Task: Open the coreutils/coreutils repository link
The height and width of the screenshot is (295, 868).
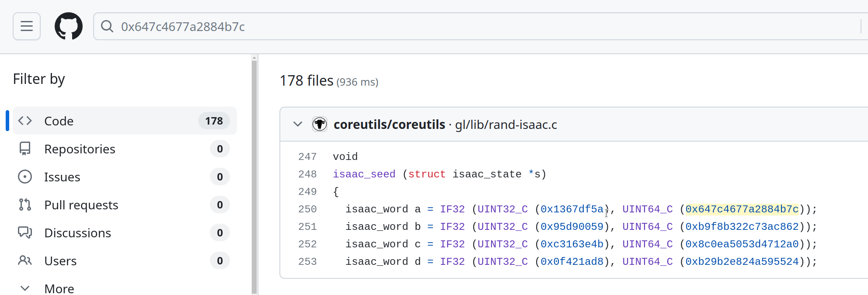Action: [389, 125]
